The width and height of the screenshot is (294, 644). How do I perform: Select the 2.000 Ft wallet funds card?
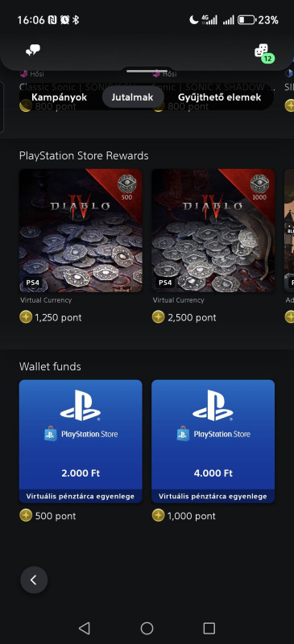[81, 441]
